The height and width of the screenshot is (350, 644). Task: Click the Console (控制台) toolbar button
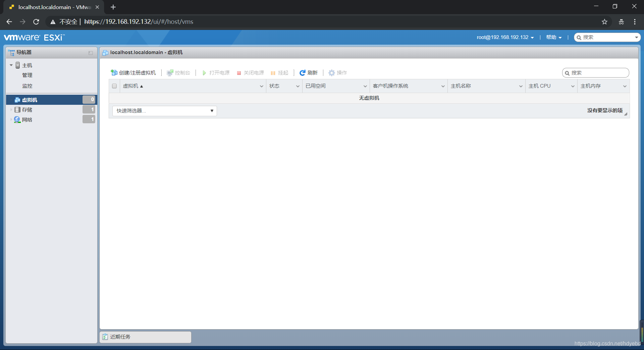click(178, 73)
